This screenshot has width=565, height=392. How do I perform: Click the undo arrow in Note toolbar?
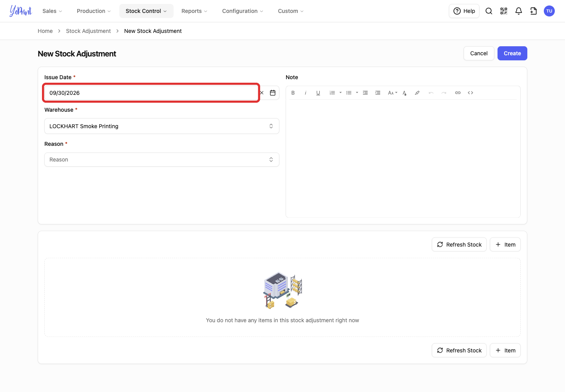431,93
